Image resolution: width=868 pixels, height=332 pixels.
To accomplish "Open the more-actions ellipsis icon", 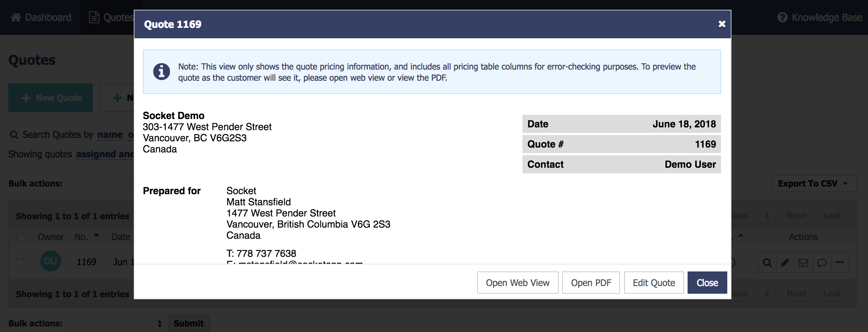I will click(840, 262).
